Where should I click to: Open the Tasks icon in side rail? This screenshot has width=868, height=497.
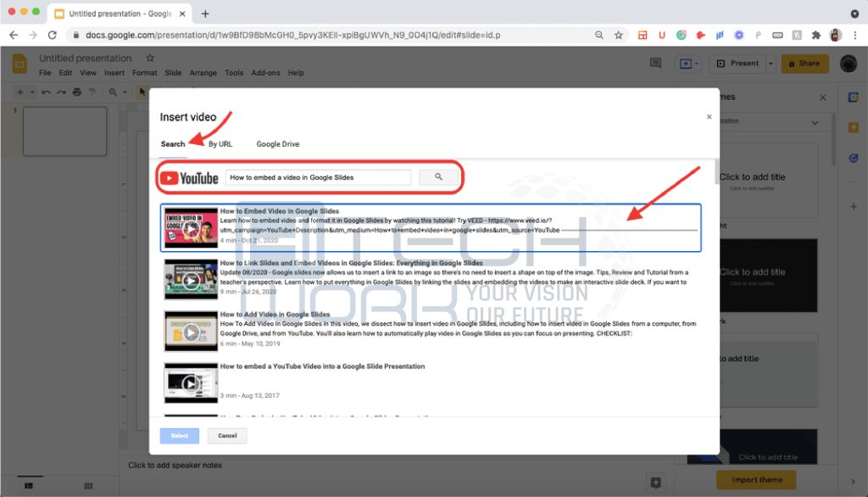coord(854,158)
